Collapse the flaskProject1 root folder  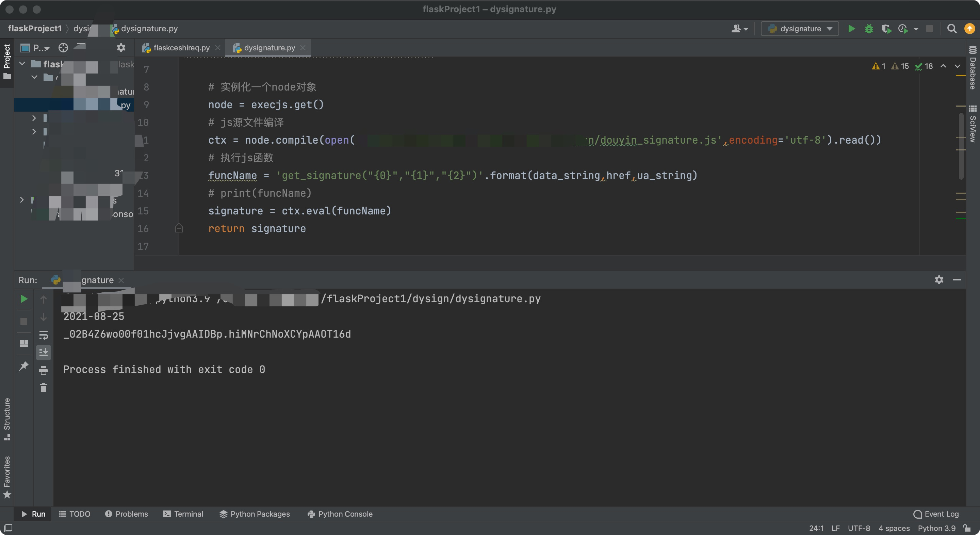click(22, 64)
